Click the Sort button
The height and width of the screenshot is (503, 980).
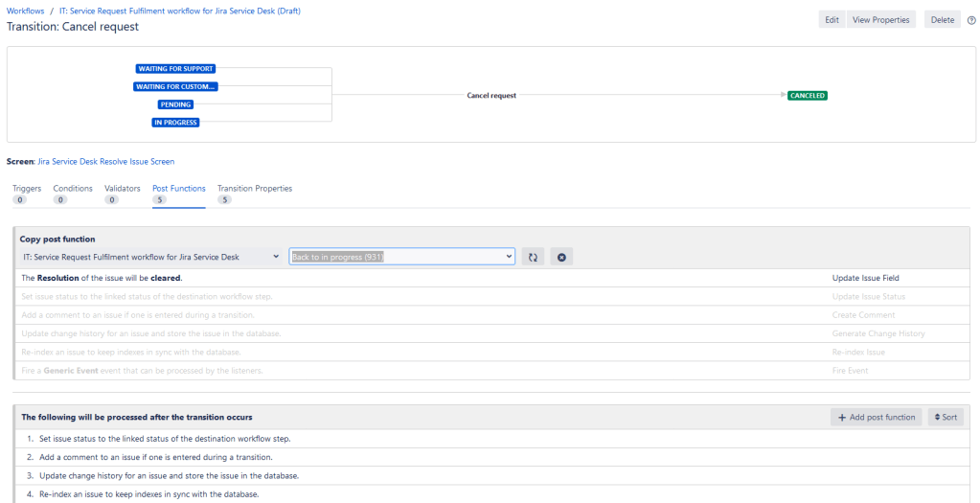(x=946, y=418)
